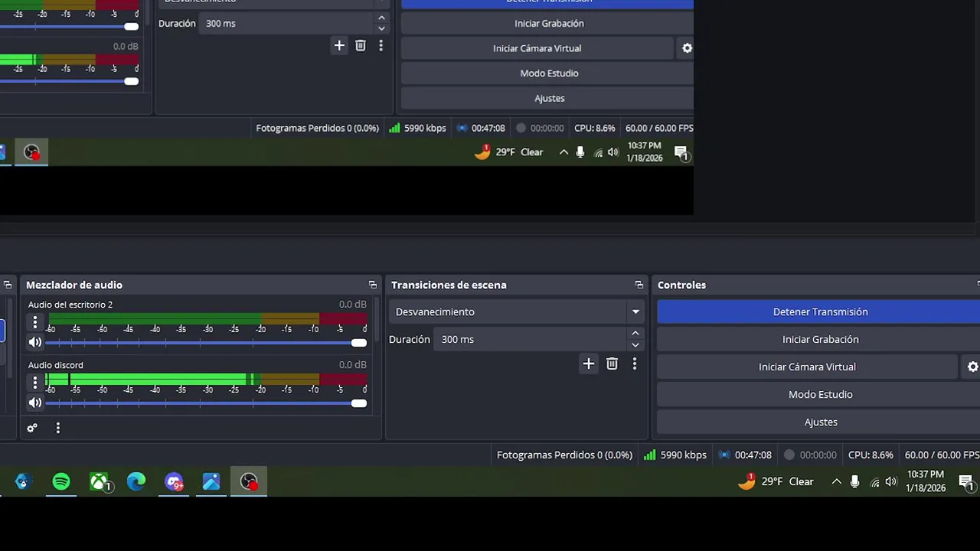Screen dimensions: 980x551
Task: Open virtual camera settings gear
Action: [972, 367]
